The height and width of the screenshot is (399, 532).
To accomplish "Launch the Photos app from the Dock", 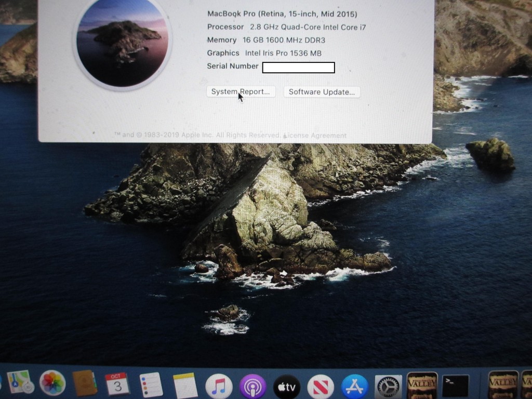I will [x=52, y=383].
